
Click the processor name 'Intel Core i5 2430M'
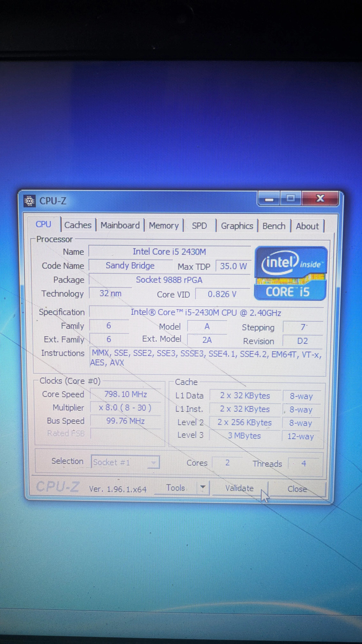pyautogui.click(x=169, y=252)
